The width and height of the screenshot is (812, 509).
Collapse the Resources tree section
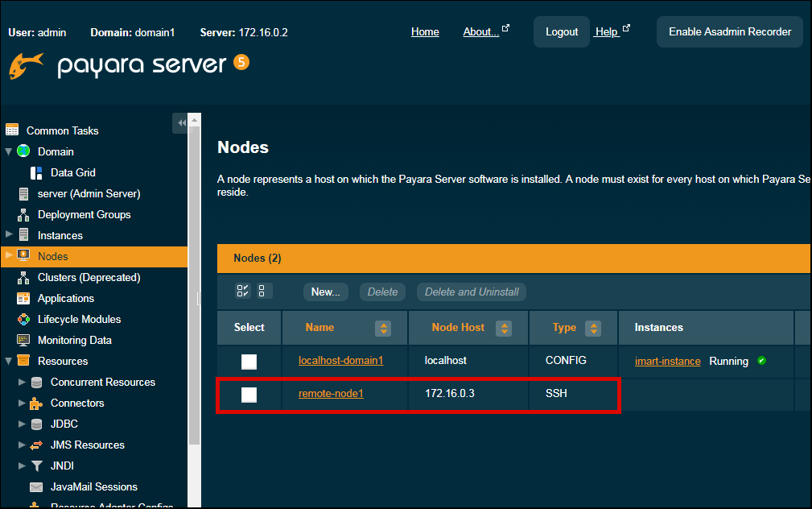(7, 361)
